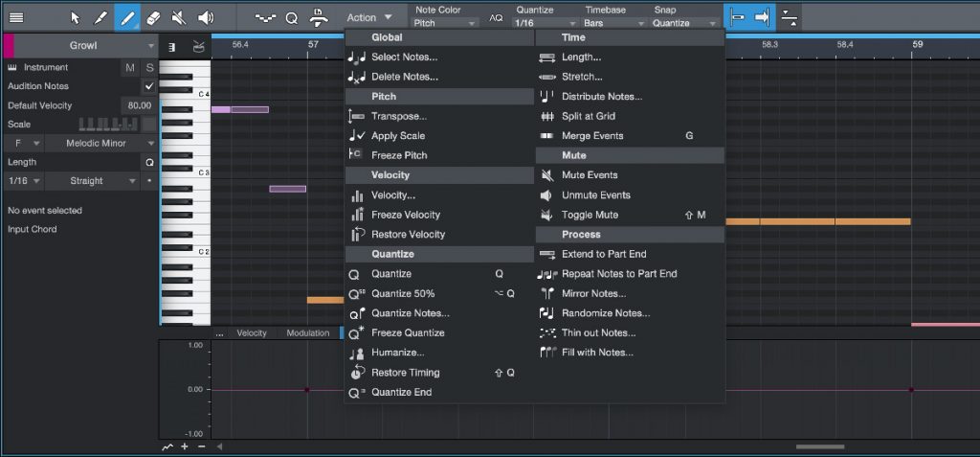The height and width of the screenshot is (457, 980).
Task: Click the dotted length toggle
Action: pyautogui.click(x=148, y=181)
